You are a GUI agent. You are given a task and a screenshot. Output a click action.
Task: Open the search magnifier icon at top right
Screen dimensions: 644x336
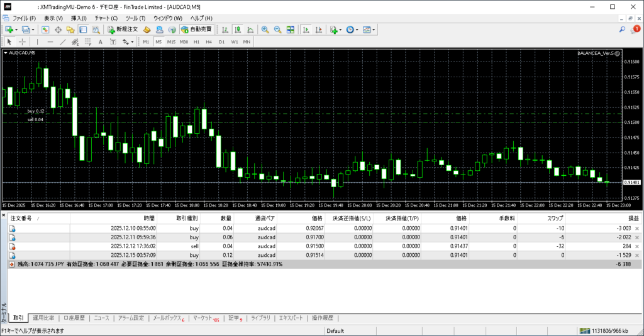tap(623, 30)
